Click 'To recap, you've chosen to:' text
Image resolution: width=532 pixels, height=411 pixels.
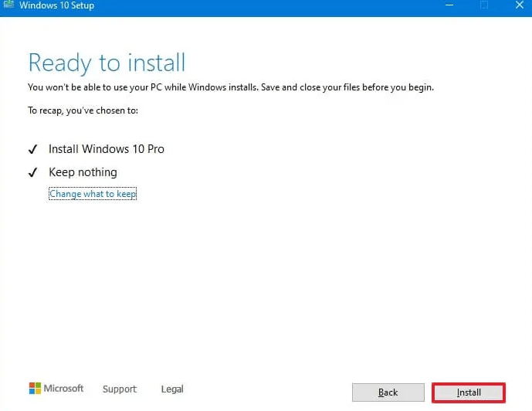click(x=83, y=110)
